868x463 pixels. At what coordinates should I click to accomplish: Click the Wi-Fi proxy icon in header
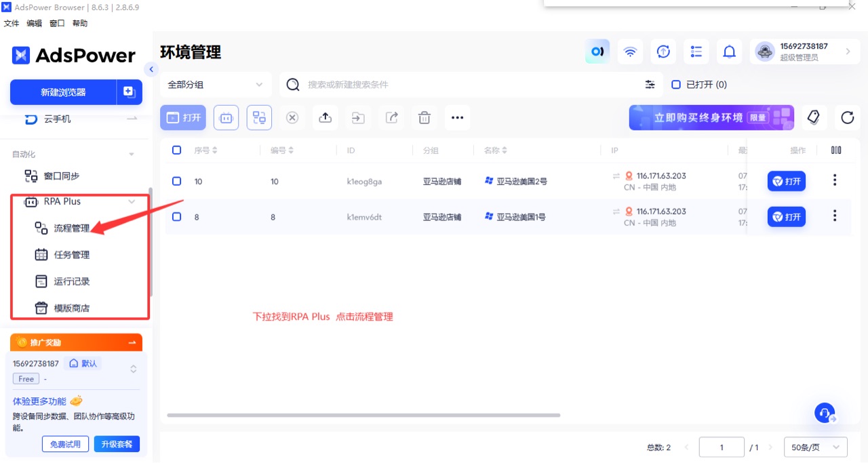click(x=631, y=52)
